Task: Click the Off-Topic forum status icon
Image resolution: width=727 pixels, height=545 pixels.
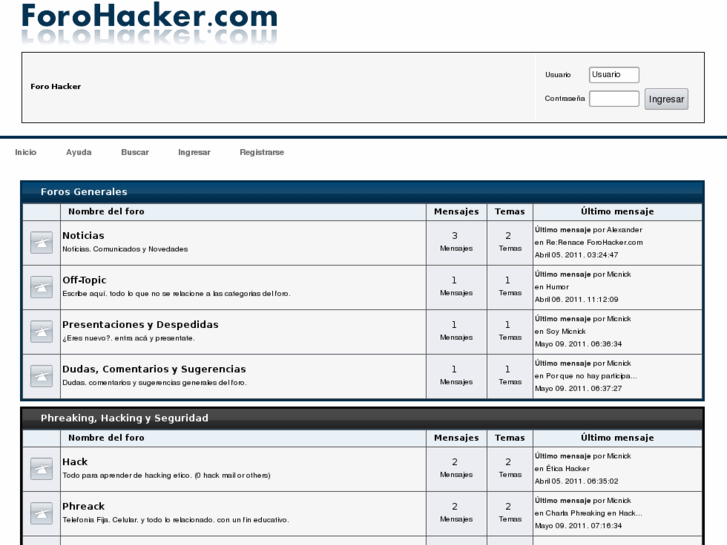Action: pos(41,287)
